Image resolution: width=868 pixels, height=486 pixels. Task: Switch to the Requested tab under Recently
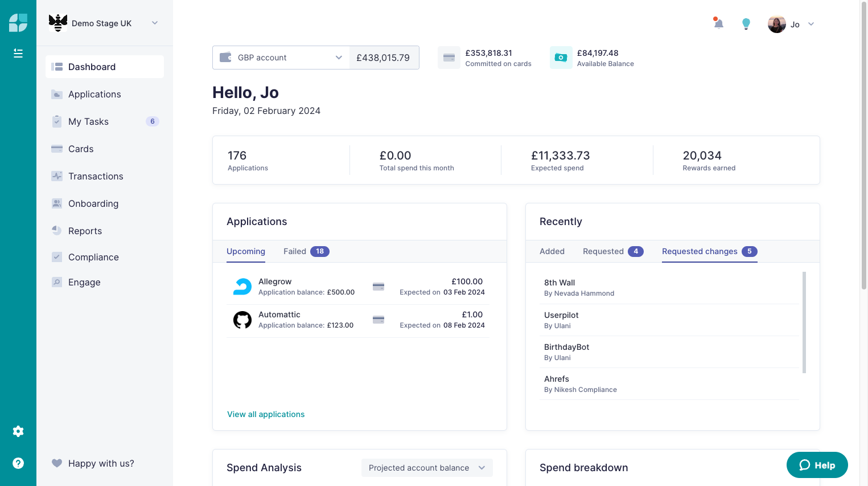click(x=613, y=251)
